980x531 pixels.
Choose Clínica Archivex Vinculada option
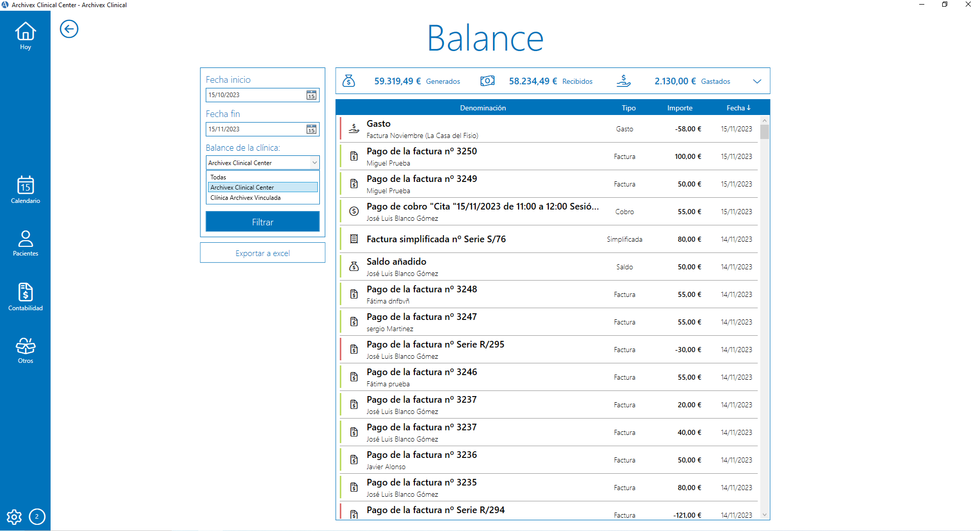coord(245,198)
